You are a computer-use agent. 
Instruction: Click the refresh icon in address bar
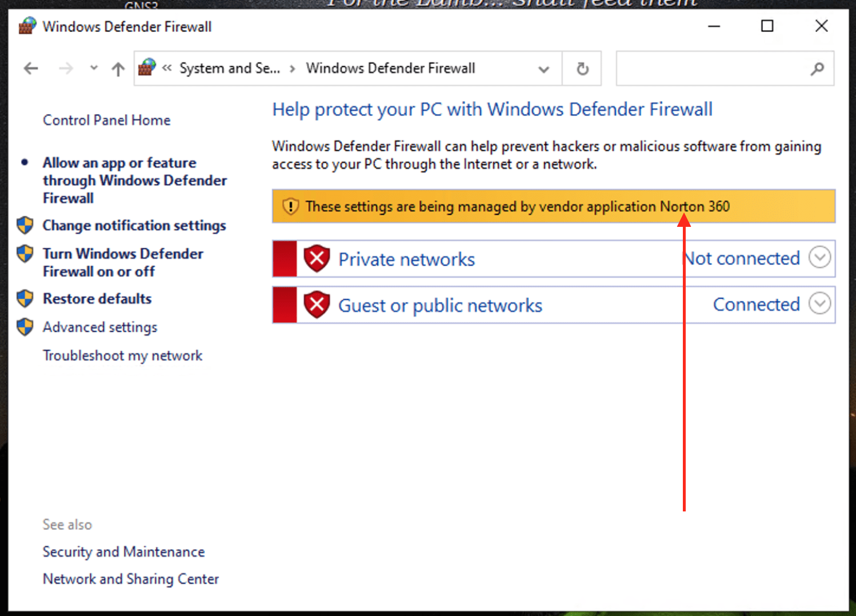[x=582, y=69]
